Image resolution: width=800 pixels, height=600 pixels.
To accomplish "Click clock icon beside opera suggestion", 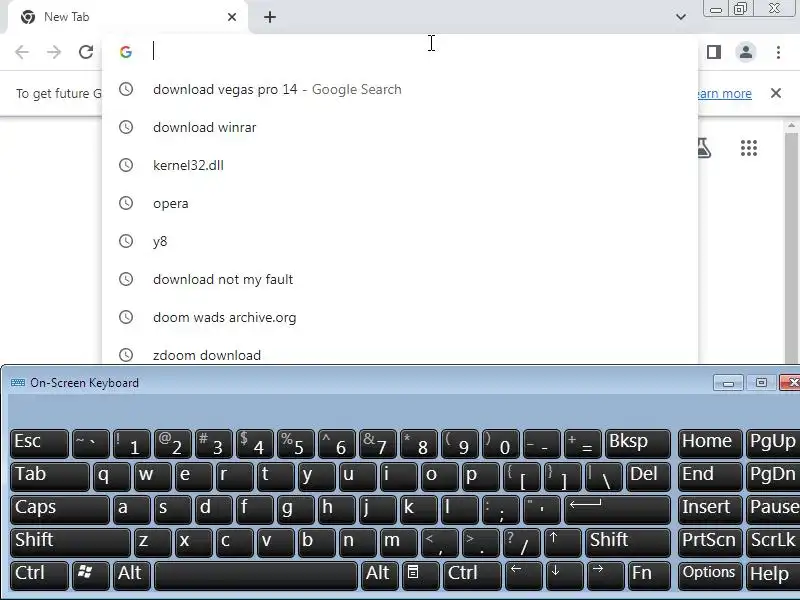I will pyautogui.click(x=126, y=203).
